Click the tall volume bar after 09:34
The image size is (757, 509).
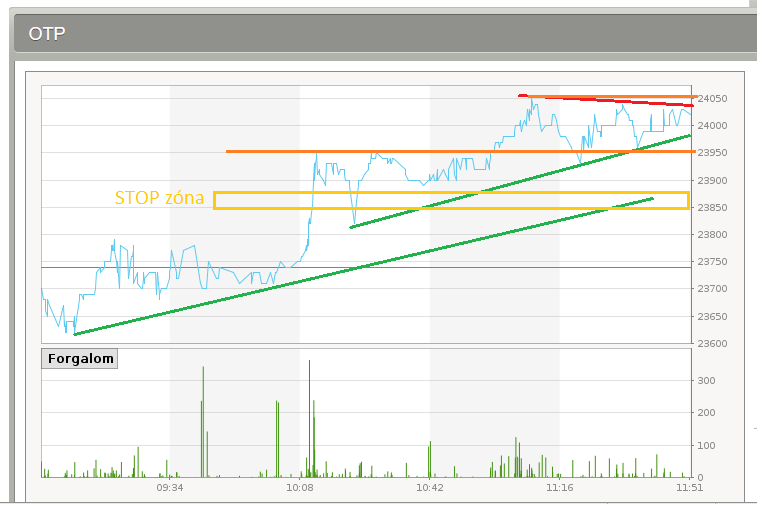[203, 422]
